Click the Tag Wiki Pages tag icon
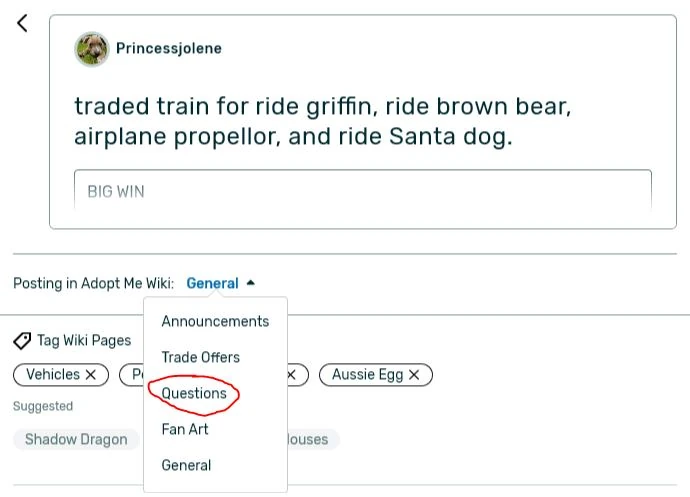 [22, 341]
